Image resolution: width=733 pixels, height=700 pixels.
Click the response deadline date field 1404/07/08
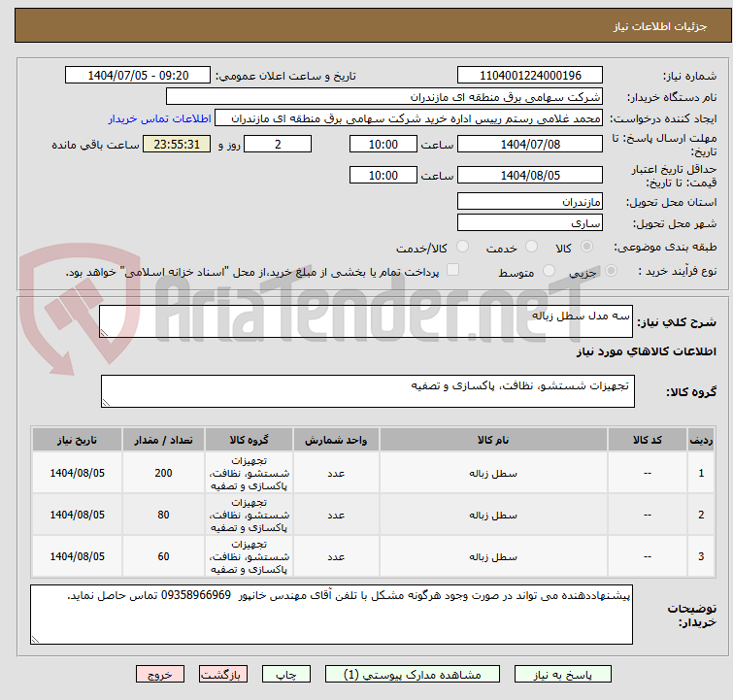[530, 145]
